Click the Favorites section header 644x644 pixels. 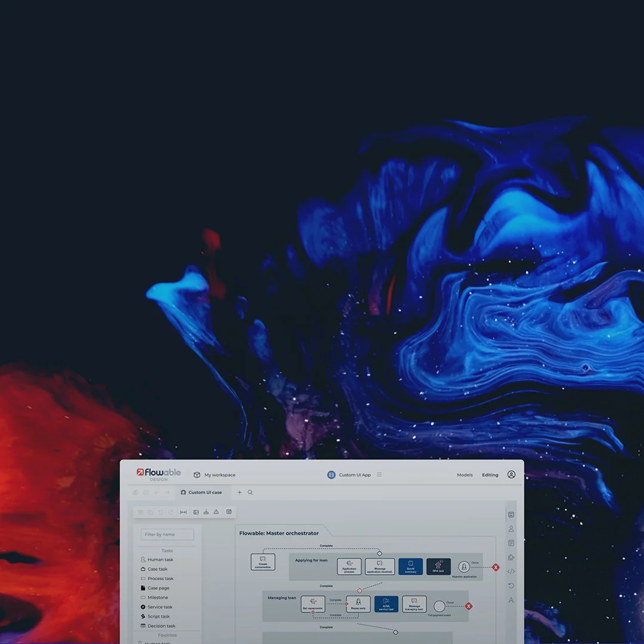click(x=167, y=635)
